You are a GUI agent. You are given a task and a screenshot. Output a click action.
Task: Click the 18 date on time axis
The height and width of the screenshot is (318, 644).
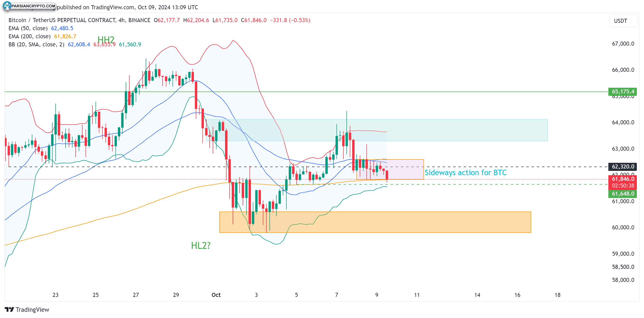click(x=557, y=295)
